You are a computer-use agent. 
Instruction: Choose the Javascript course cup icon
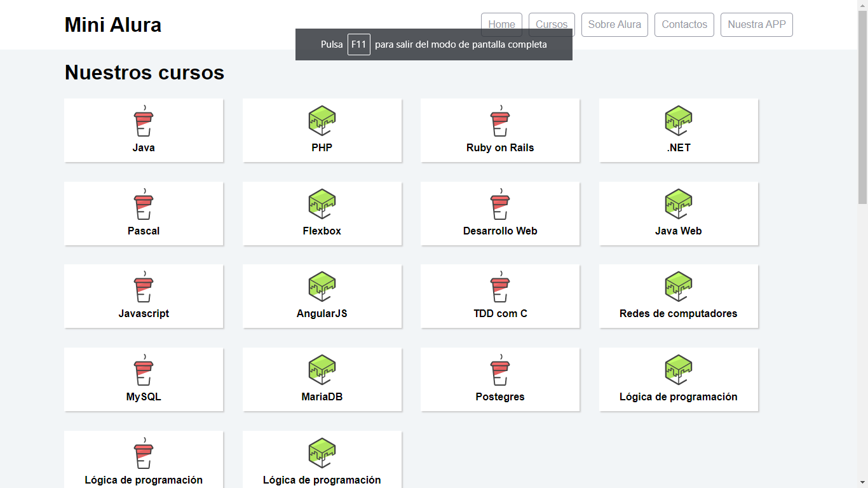(144, 287)
